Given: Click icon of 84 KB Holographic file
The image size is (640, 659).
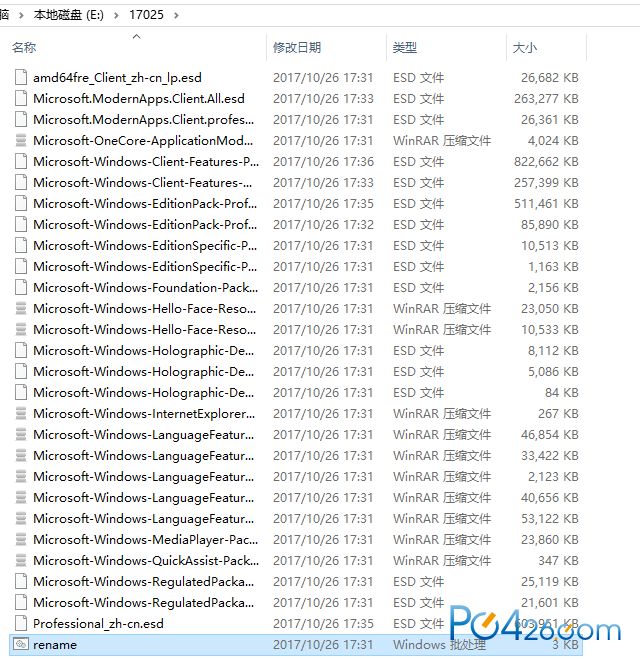Looking at the screenshot, I should pyautogui.click(x=21, y=393).
